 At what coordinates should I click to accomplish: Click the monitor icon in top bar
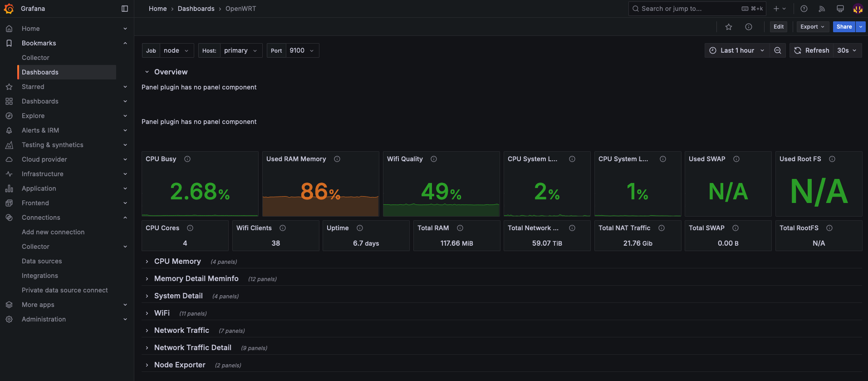(840, 9)
